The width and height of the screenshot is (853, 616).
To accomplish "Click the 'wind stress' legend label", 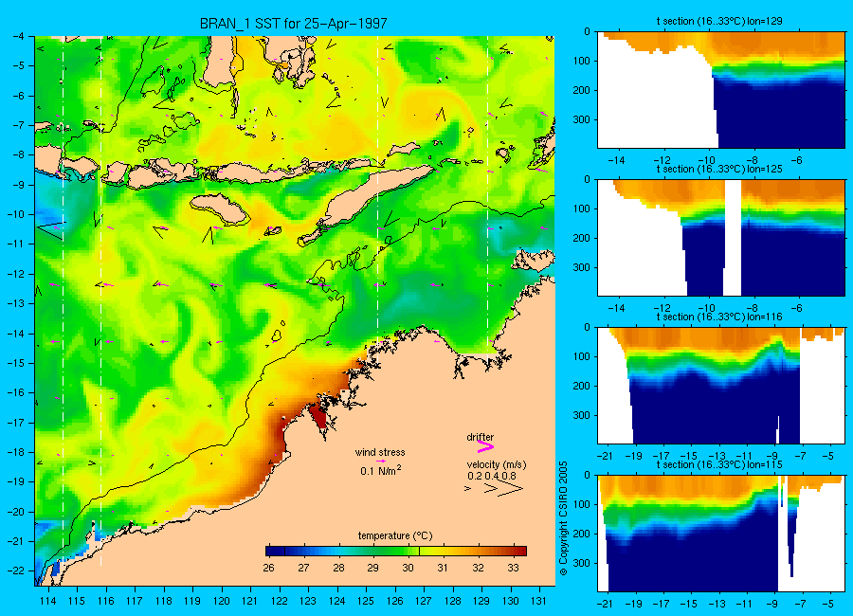I will [380, 452].
